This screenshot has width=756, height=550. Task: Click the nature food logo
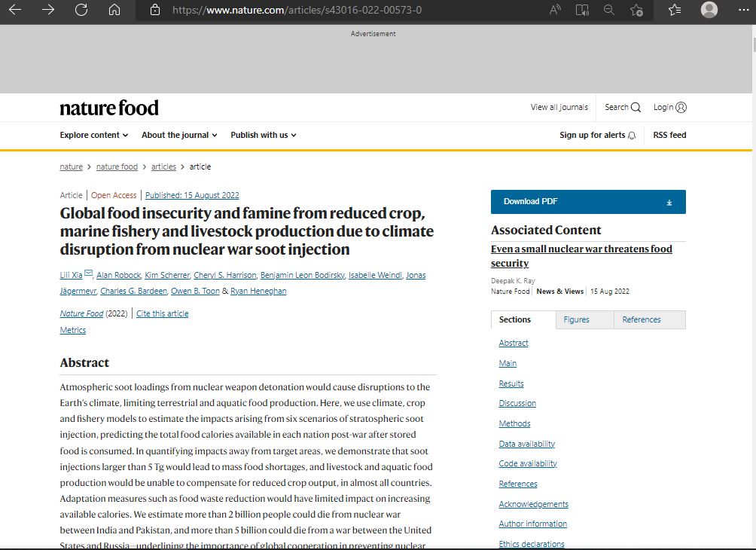[109, 108]
